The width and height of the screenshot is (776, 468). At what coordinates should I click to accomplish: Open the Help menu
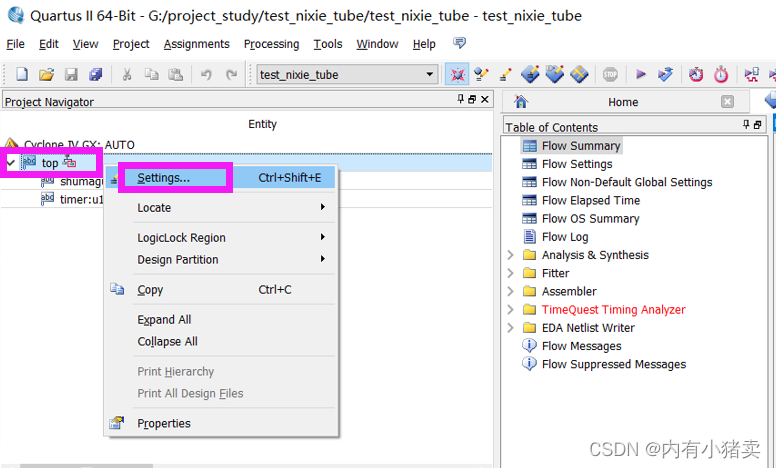point(424,44)
